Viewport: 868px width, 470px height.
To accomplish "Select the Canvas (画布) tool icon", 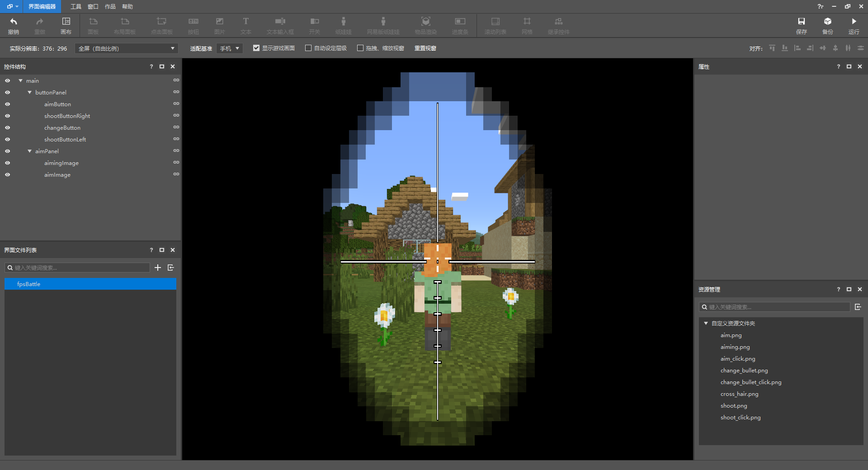I will point(66,25).
